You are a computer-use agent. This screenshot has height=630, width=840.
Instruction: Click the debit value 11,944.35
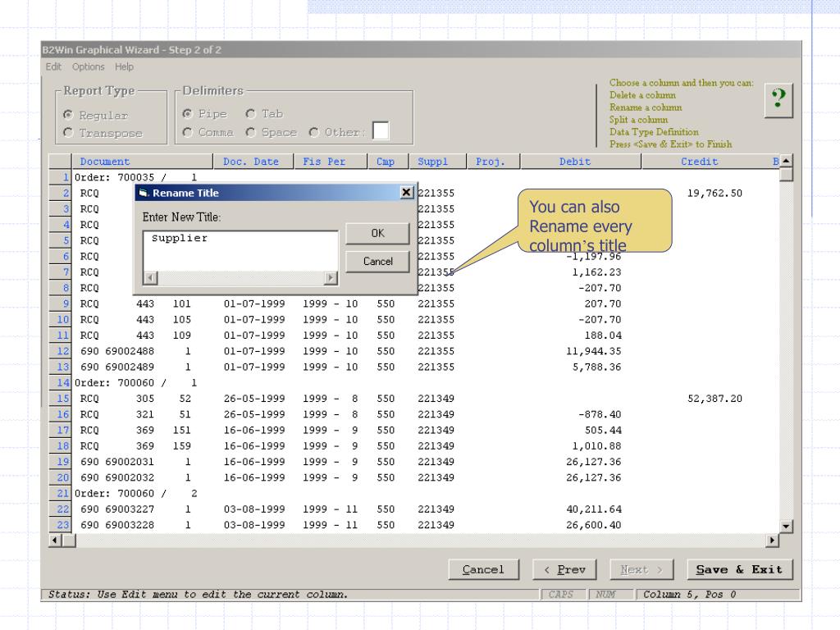click(x=594, y=351)
